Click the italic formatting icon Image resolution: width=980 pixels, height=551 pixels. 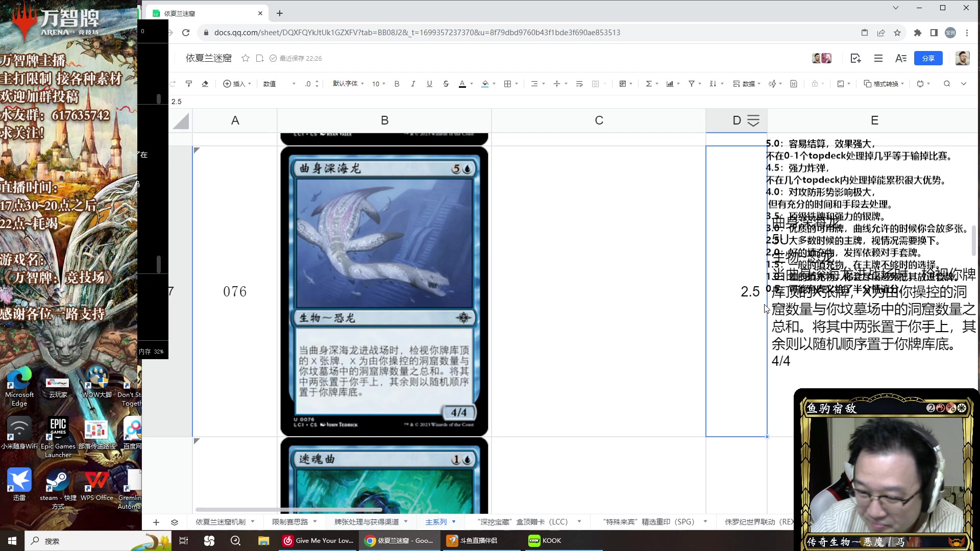(x=412, y=84)
